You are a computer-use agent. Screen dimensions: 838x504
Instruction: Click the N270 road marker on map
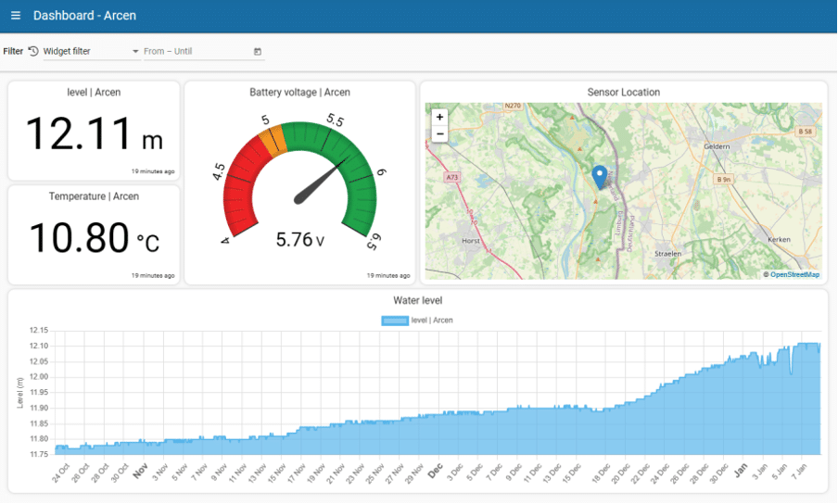[x=513, y=106]
